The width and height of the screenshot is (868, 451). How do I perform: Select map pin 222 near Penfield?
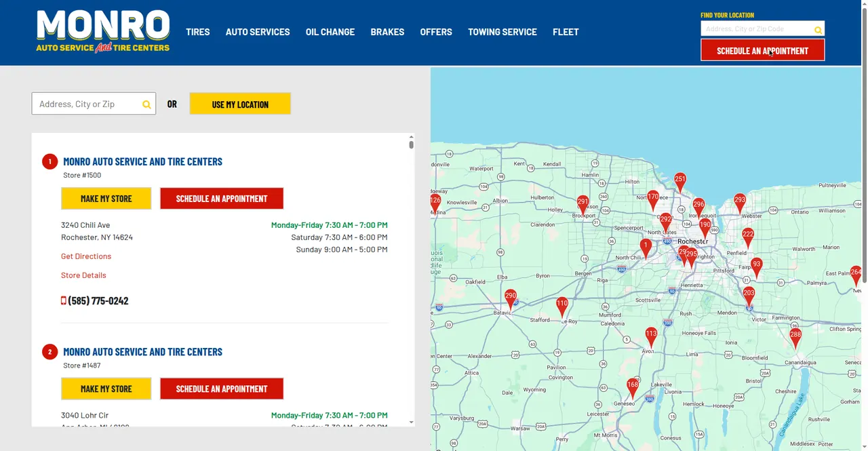(748, 237)
